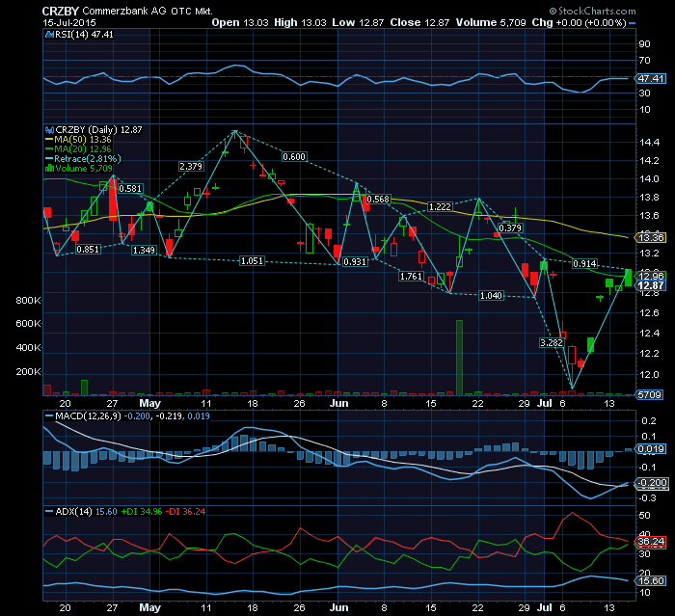
Task: Click the RSI 47.41 value tag
Action: pos(651,78)
